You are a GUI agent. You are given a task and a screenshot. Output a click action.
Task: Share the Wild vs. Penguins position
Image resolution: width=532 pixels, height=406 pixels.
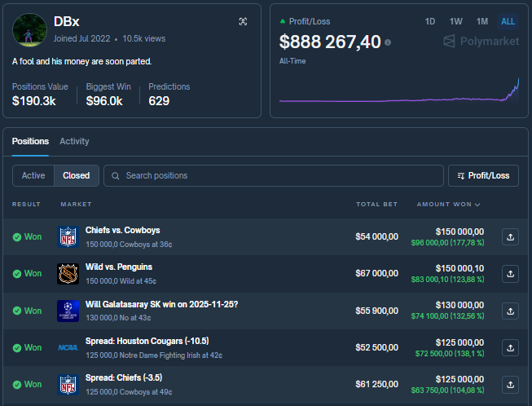click(x=510, y=274)
